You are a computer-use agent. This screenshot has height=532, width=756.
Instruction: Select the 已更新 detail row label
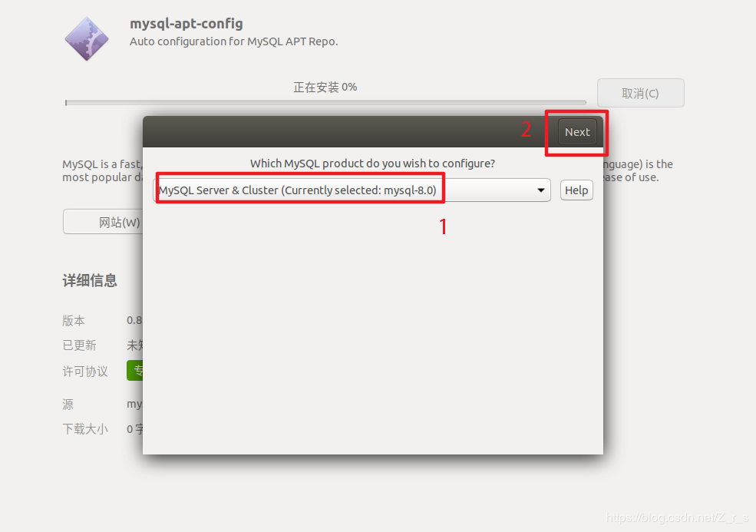pyautogui.click(x=79, y=345)
